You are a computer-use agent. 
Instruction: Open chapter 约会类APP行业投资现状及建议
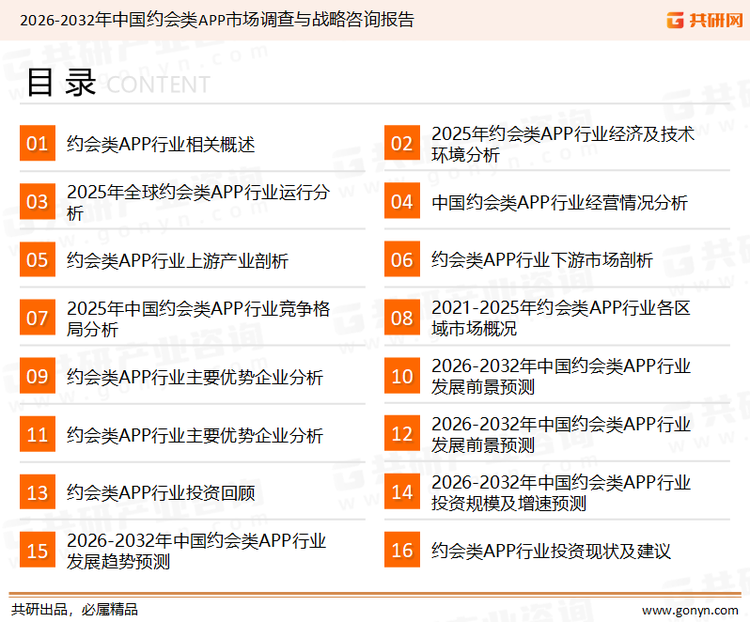point(551,551)
